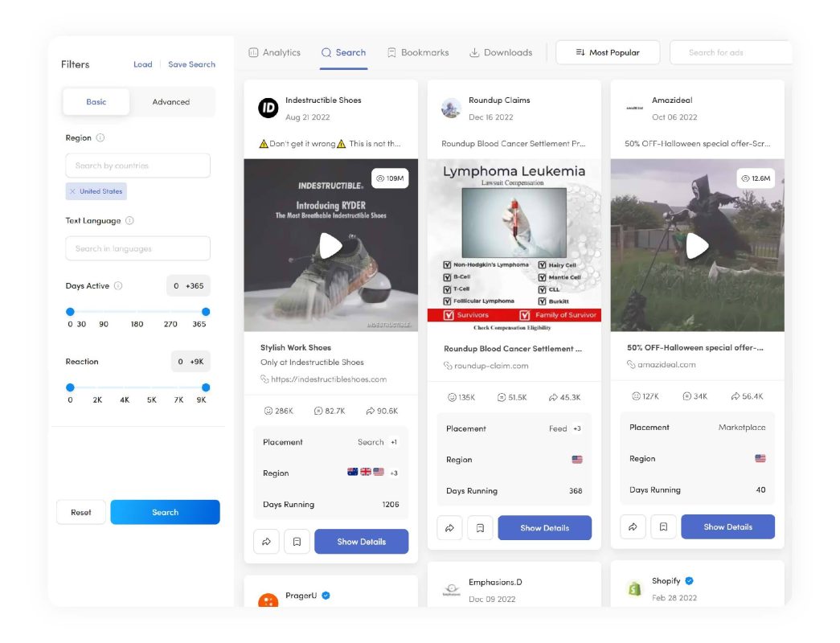840x643 pixels.
Task: Click the blue Search button in Filters
Action: (x=165, y=512)
